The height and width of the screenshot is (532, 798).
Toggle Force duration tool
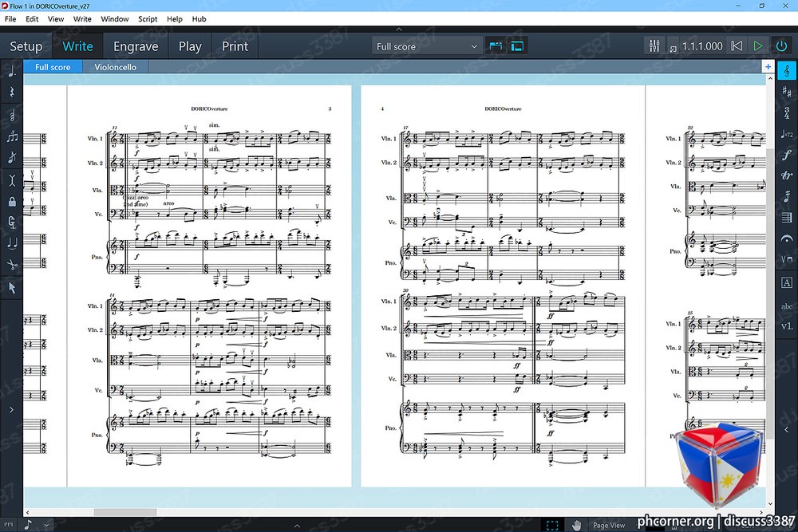click(12, 223)
